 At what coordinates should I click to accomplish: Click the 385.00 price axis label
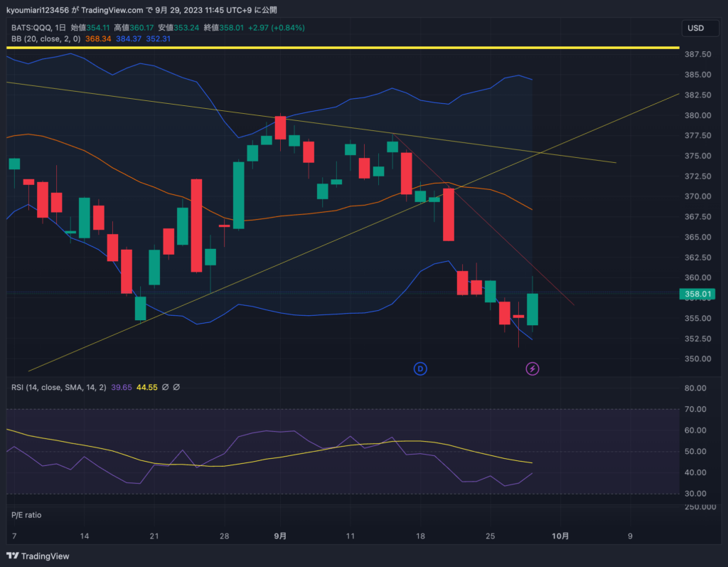pos(698,75)
